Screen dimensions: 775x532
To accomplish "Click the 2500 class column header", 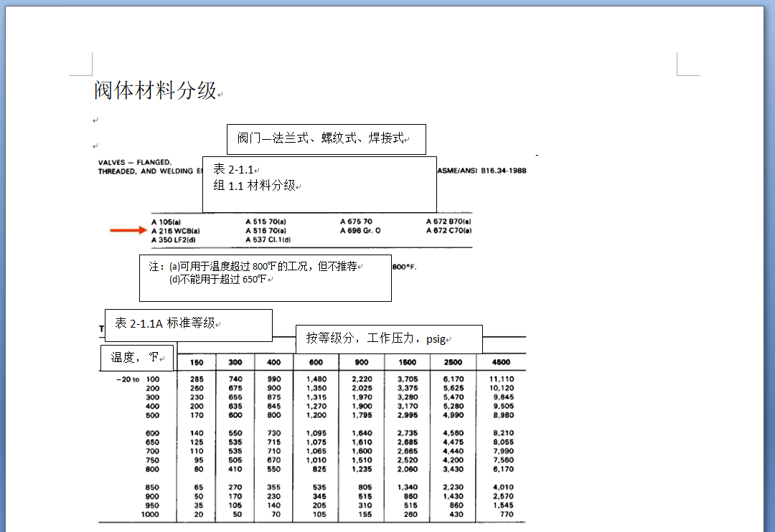I will click(x=453, y=362).
